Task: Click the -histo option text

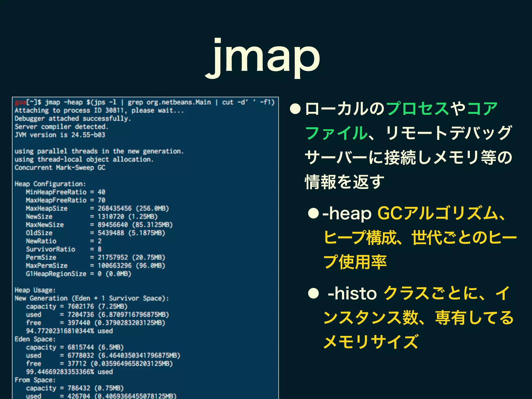Action: point(352,294)
